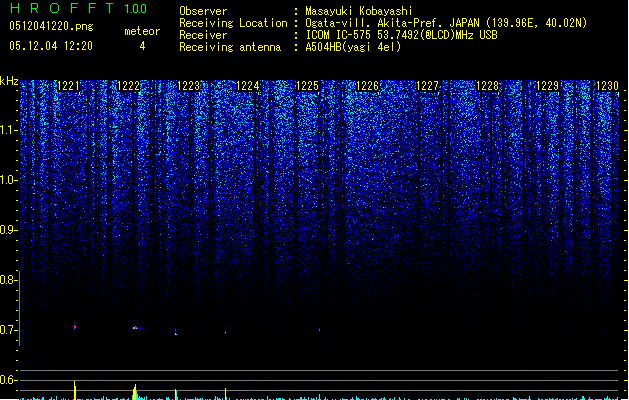Click the 1230 time marker
The width and height of the screenshot is (629, 400).
[607, 86]
